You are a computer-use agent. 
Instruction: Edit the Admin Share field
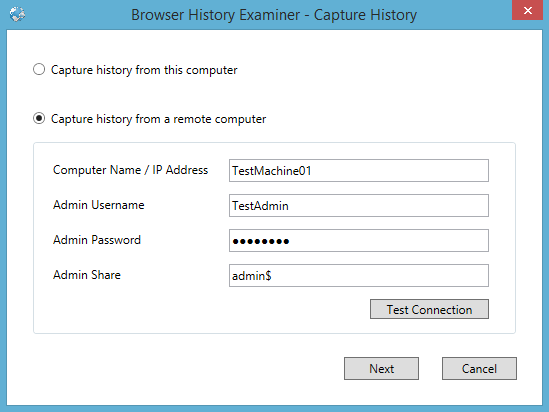click(x=359, y=275)
